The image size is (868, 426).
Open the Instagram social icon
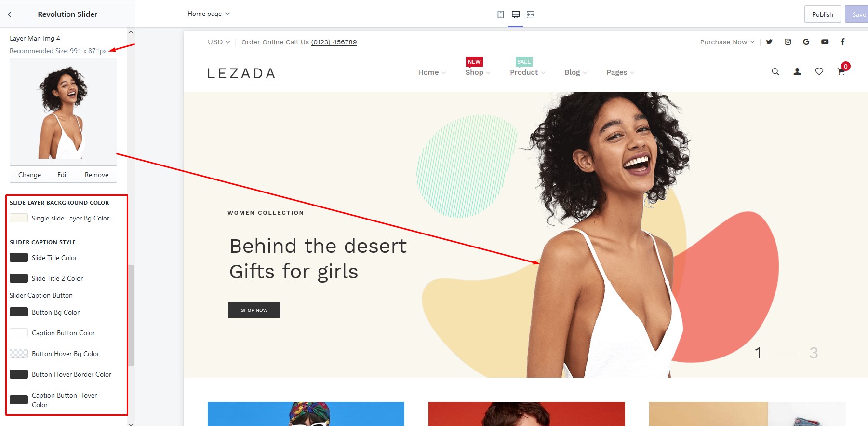788,42
